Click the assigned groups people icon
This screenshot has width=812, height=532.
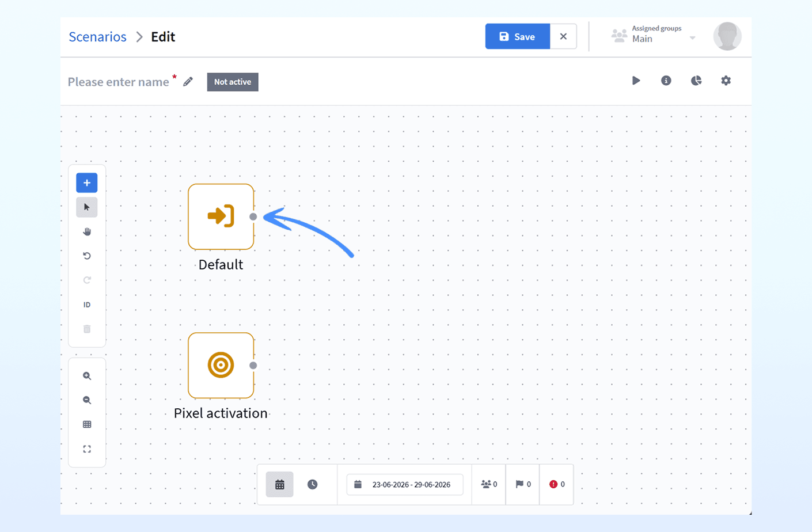coord(619,36)
